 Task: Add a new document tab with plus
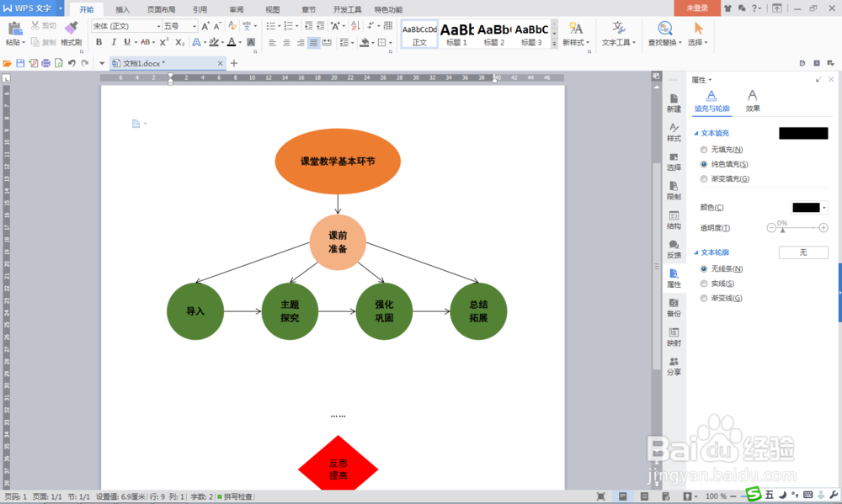[233, 63]
